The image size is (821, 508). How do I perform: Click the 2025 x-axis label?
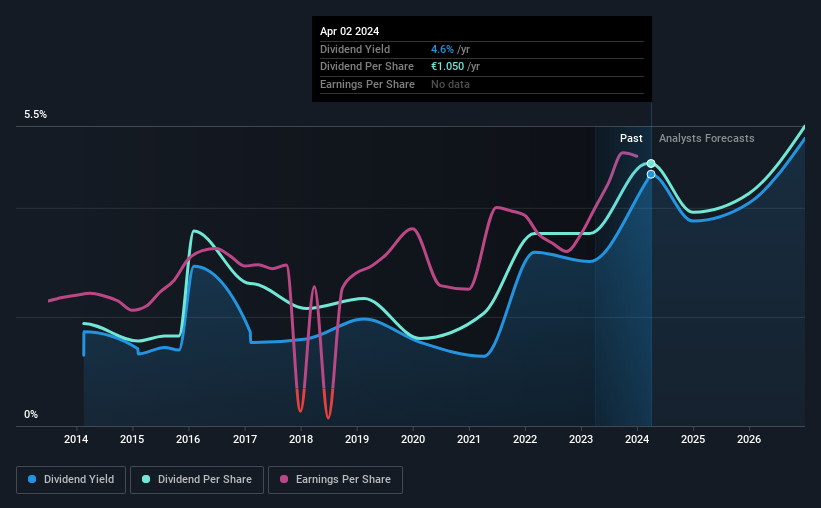click(x=693, y=439)
